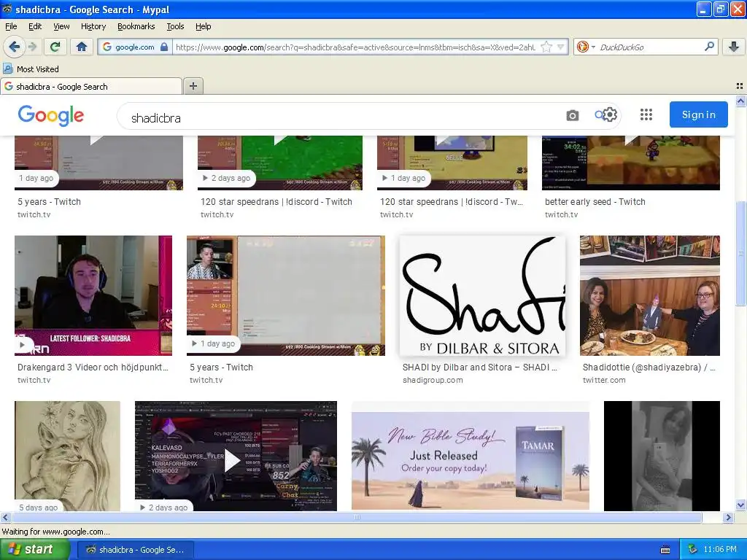Click the 11:06 PM clock
This screenshot has width=747, height=560.
pyautogui.click(x=720, y=549)
